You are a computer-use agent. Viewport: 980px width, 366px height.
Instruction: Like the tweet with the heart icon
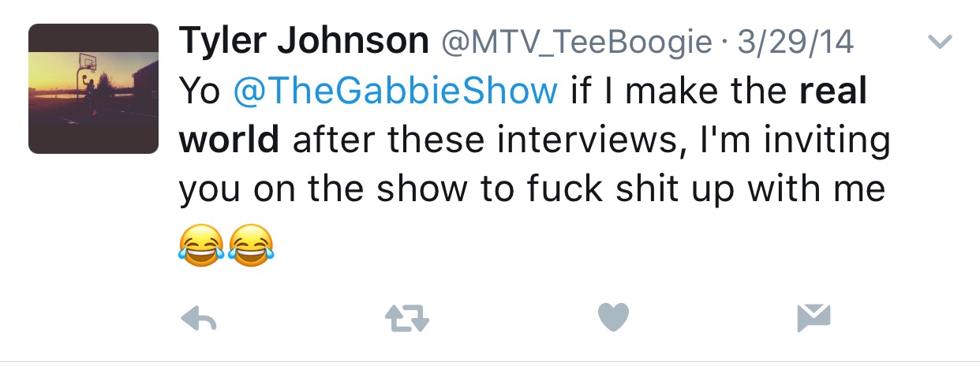coord(614,318)
